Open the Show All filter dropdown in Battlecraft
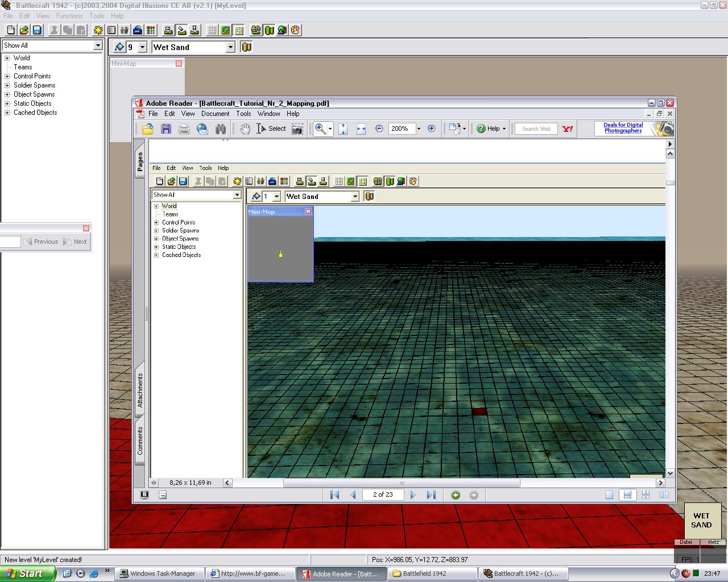 pos(98,45)
